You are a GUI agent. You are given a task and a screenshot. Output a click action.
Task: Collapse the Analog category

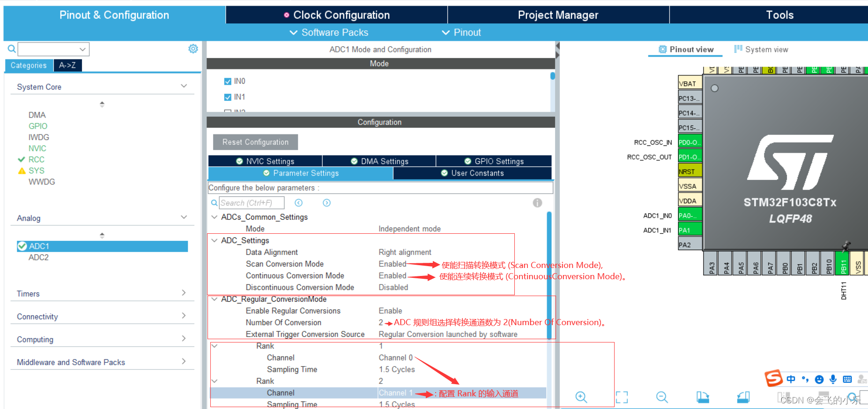pyautogui.click(x=184, y=217)
